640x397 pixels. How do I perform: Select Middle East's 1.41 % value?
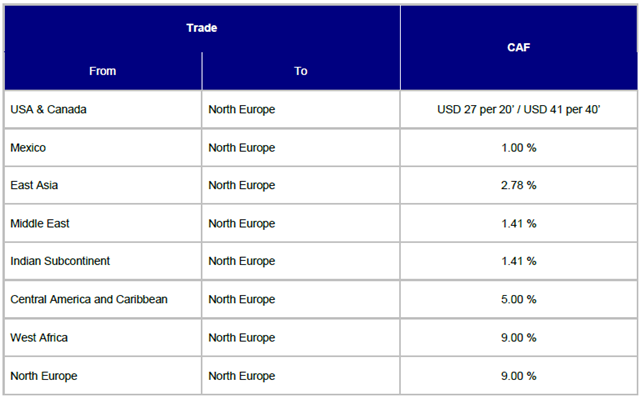click(x=518, y=224)
